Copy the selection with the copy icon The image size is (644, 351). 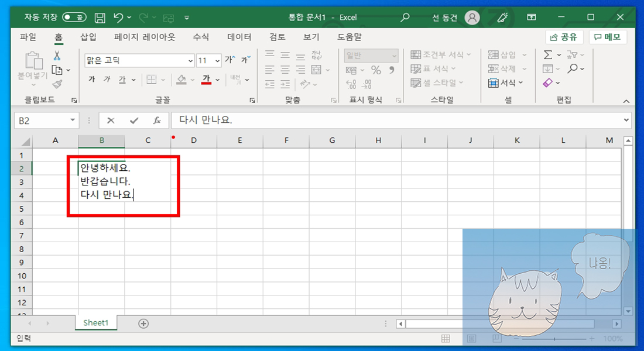coord(57,70)
